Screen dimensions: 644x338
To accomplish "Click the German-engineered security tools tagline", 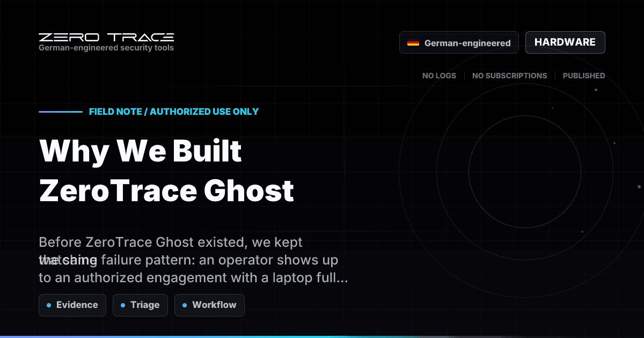I will (106, 48).
